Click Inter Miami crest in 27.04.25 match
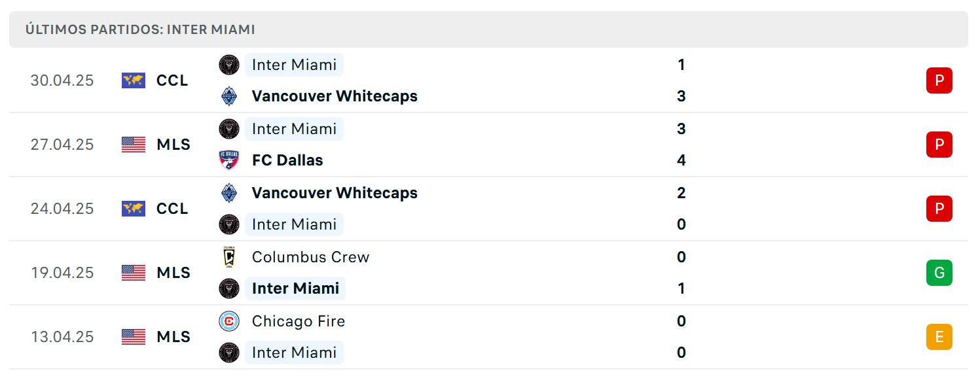Image resolution: width=980 pixels, height=382 pixels. (x=229, y=129)
